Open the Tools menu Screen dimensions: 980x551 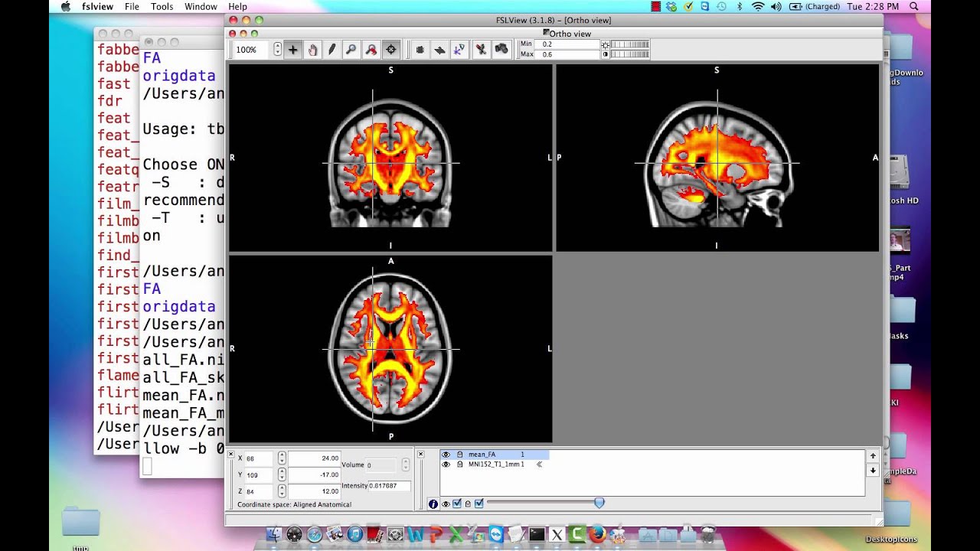coord(162,6)
